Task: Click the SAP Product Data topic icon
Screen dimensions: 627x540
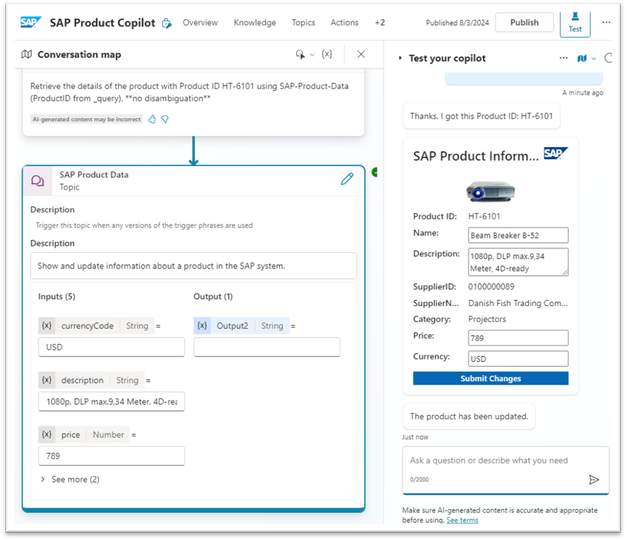Action: [38, 181]
